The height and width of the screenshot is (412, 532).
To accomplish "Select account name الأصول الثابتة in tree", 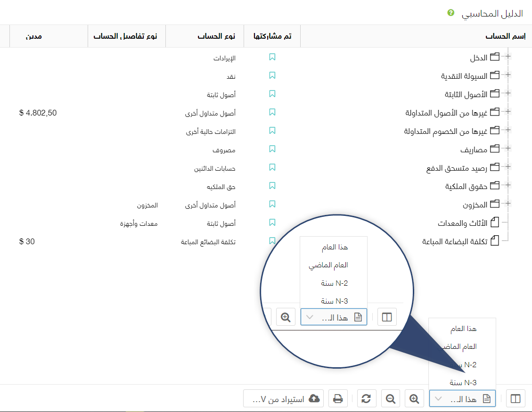I will (x=466, y=94).
